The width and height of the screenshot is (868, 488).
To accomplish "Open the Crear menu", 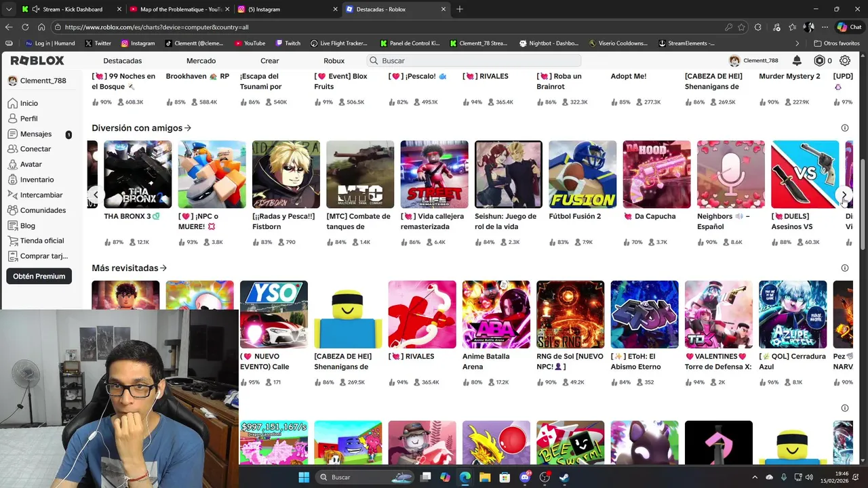I will pos(270,61).
